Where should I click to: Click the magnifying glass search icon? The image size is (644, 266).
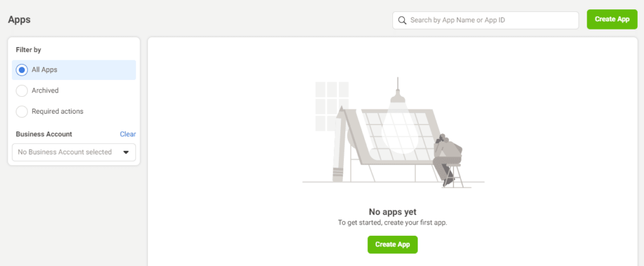tap(402, 20)
